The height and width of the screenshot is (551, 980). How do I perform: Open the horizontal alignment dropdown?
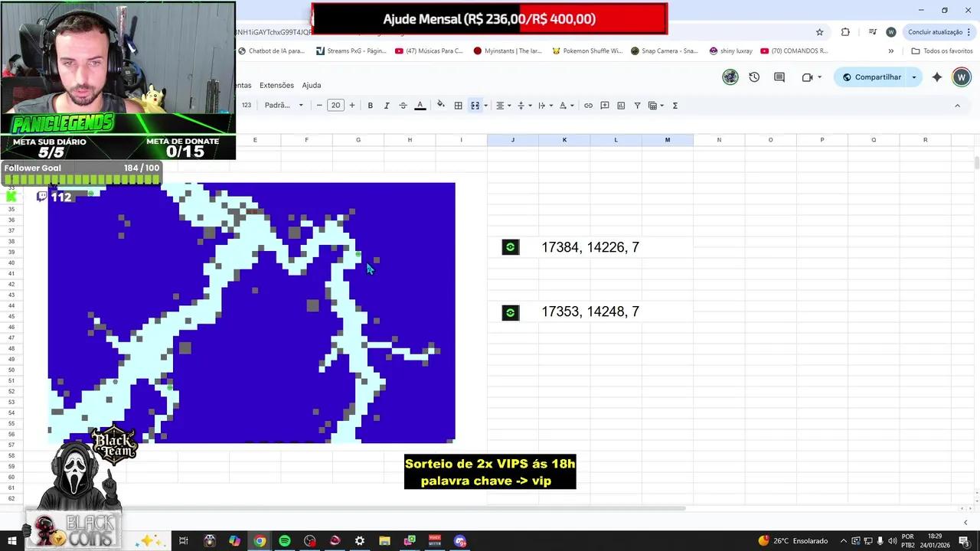[502, 105]
